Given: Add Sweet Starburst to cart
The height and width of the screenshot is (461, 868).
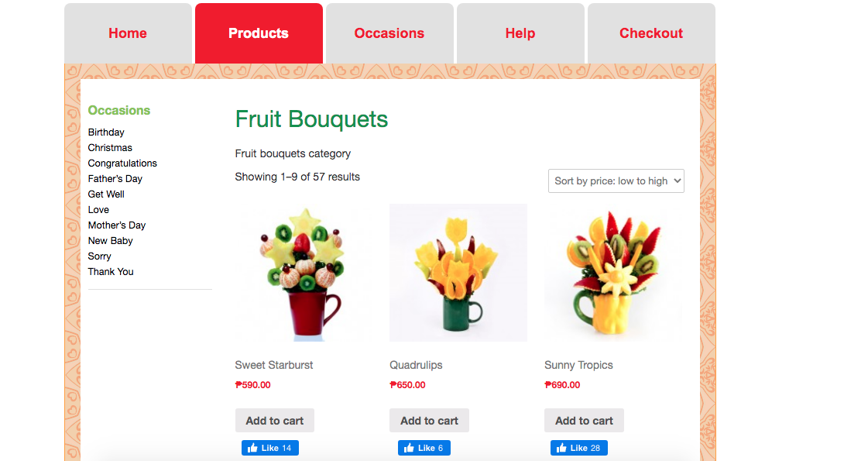Looking at the screenshot, I should coord(275,421).
